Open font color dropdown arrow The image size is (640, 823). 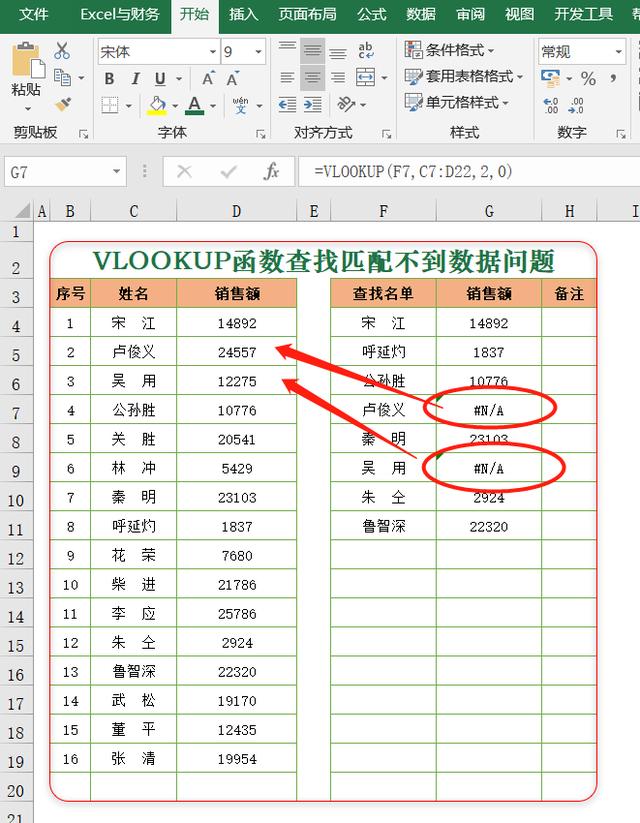[x=213, y=106]
